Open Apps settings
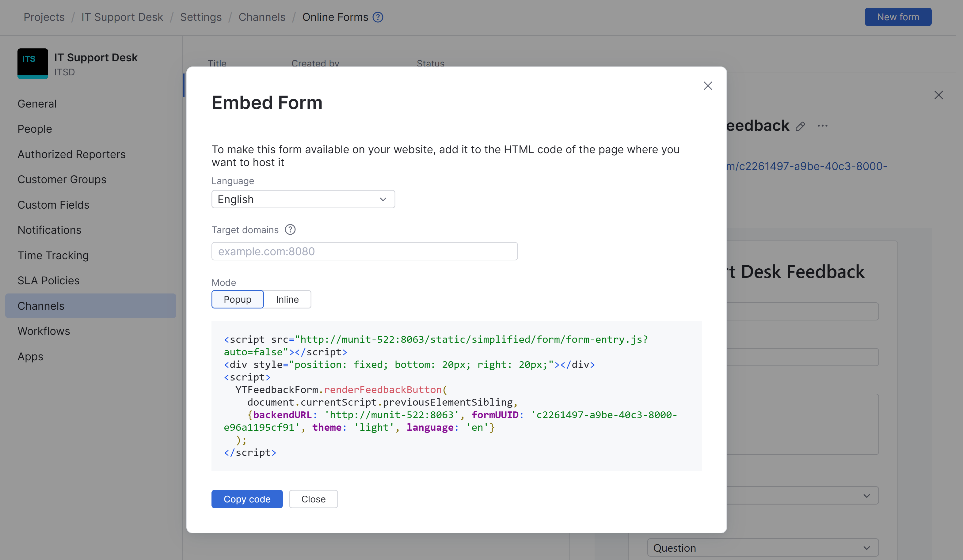Viewport: 963px width, 560px height. point(31,356)
